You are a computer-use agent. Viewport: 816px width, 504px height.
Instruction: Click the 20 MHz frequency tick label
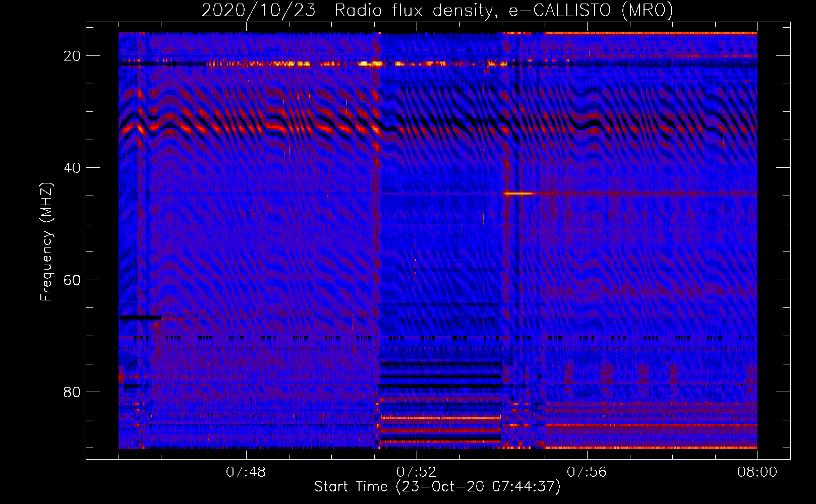click(x=72, y=56)
